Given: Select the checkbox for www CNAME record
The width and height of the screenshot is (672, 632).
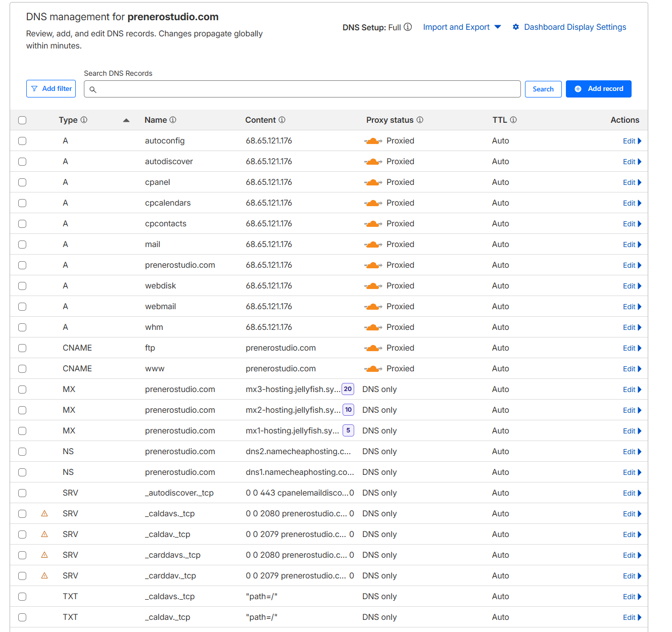Looking at the screenshot, I should (22, 369).
